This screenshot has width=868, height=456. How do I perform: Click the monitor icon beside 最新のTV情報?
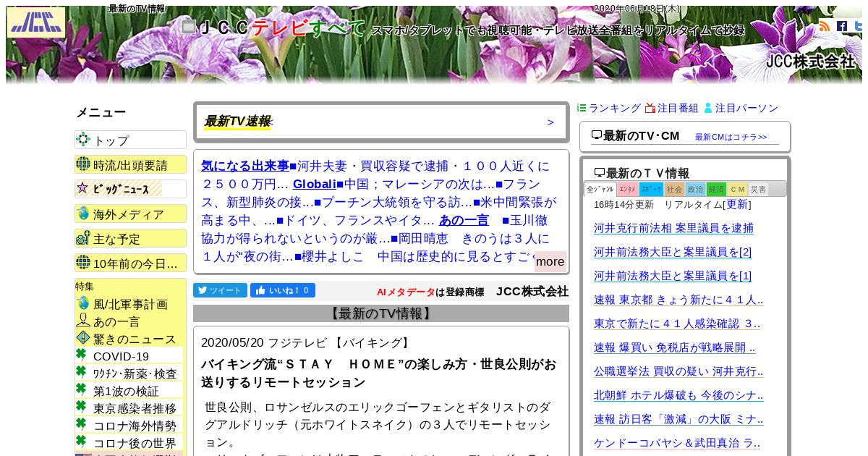point(600,172)
